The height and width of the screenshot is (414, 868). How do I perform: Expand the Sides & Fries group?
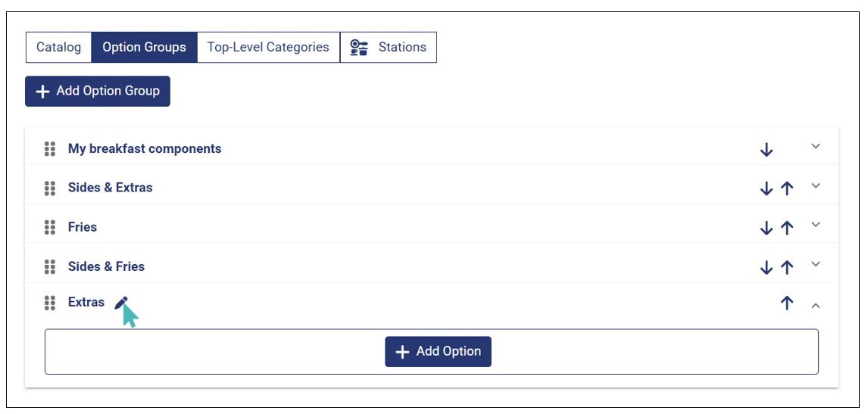tap(816, 264)
